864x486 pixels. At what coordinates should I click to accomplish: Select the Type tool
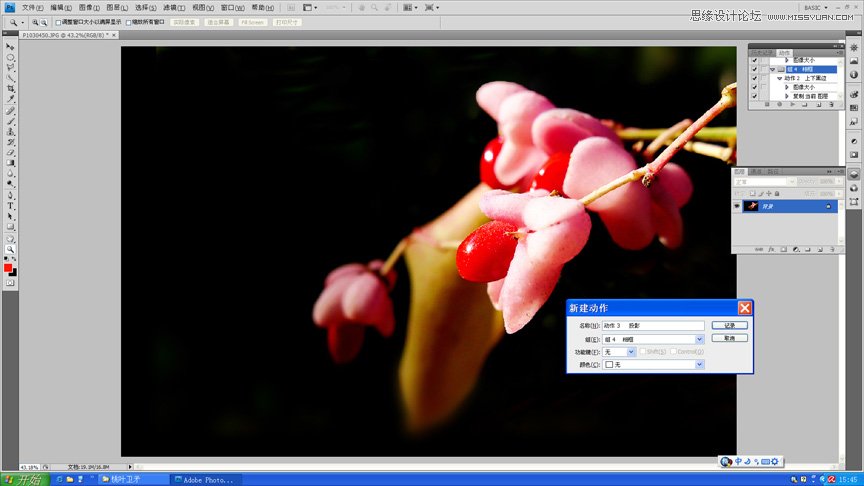[x=10, y=206]
